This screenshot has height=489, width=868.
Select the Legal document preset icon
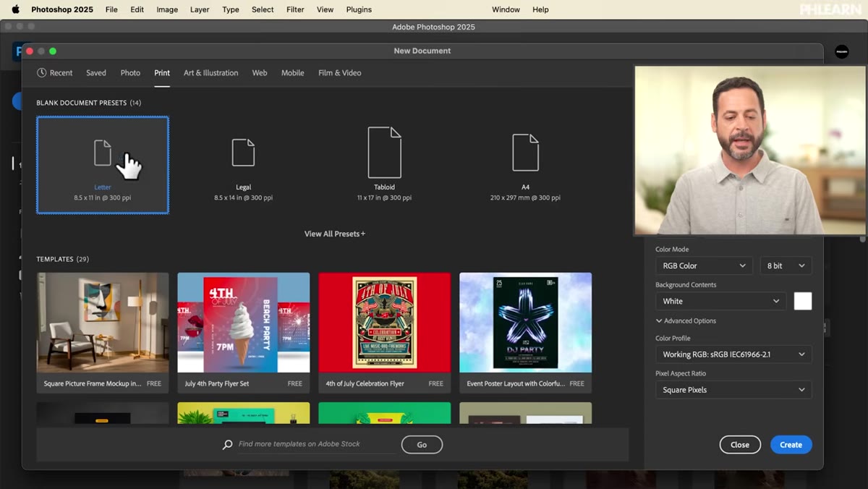(243, 153)
